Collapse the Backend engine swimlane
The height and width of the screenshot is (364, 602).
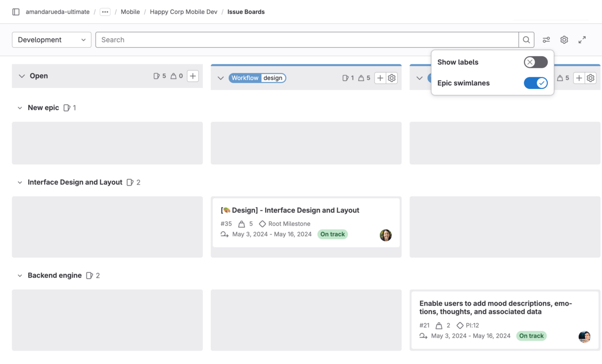pos(20,276)
